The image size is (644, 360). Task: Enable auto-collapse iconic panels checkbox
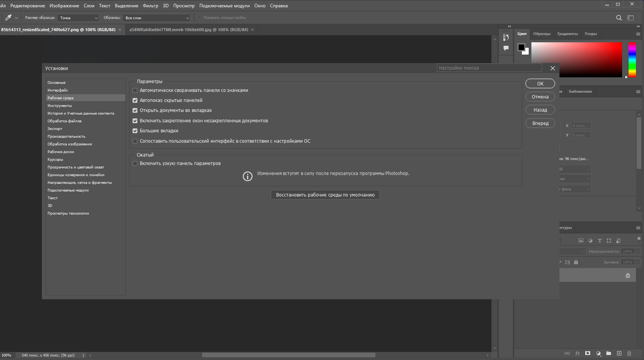(x=135, y=90)
